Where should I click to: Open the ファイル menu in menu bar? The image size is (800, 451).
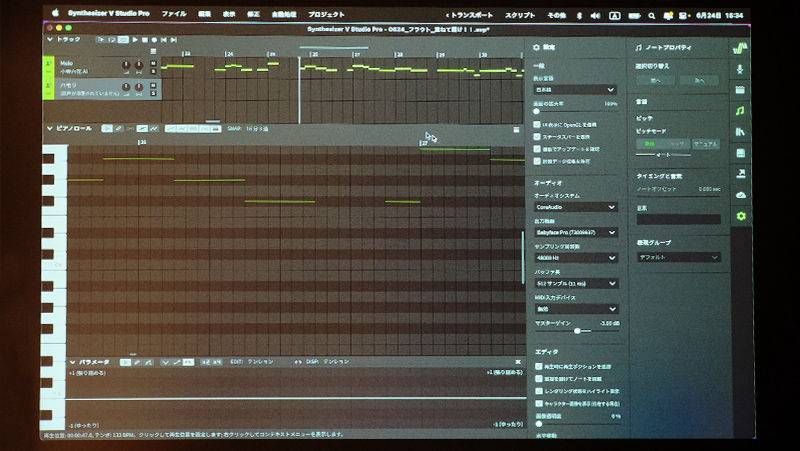tap(173, 15)
